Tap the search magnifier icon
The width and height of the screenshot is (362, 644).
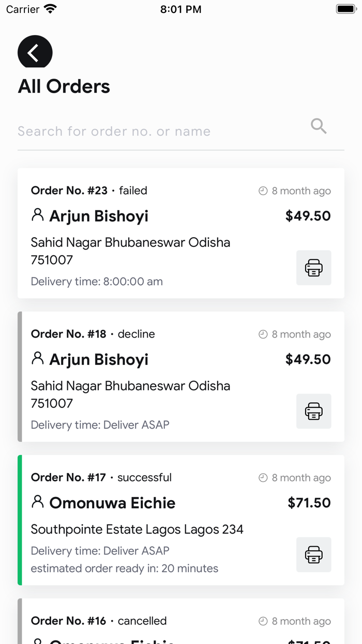[319, 126]
